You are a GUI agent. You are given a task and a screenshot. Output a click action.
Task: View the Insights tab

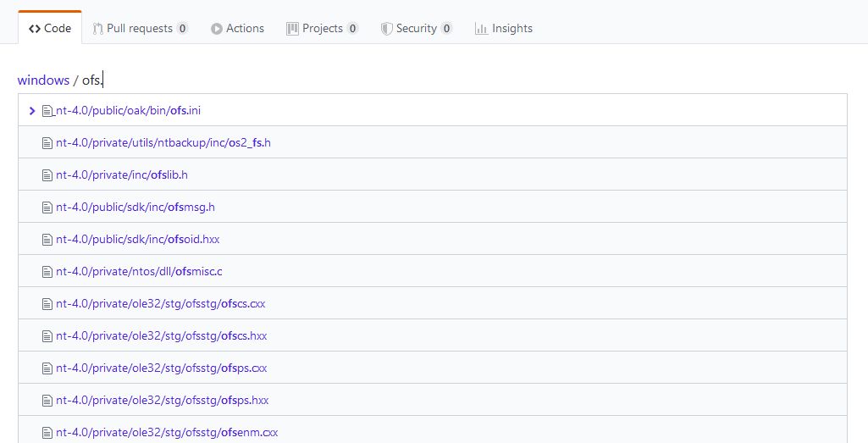tap(504, 28)
